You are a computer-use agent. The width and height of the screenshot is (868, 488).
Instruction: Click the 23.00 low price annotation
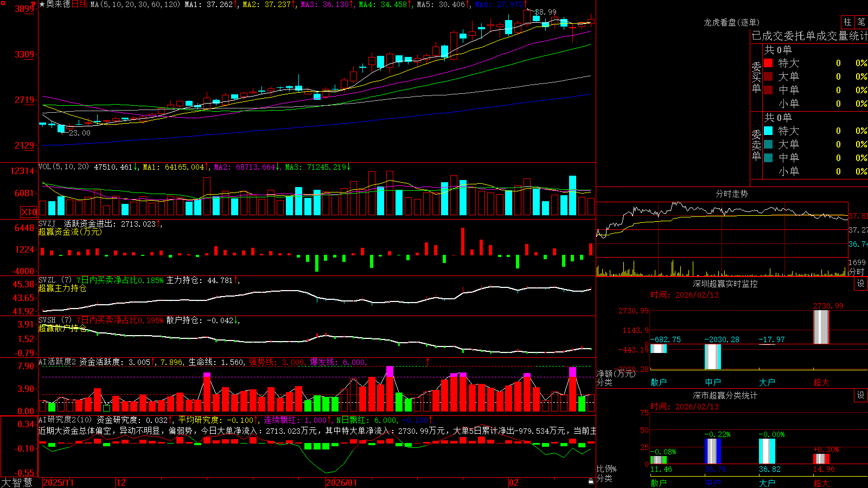point(80,133)
